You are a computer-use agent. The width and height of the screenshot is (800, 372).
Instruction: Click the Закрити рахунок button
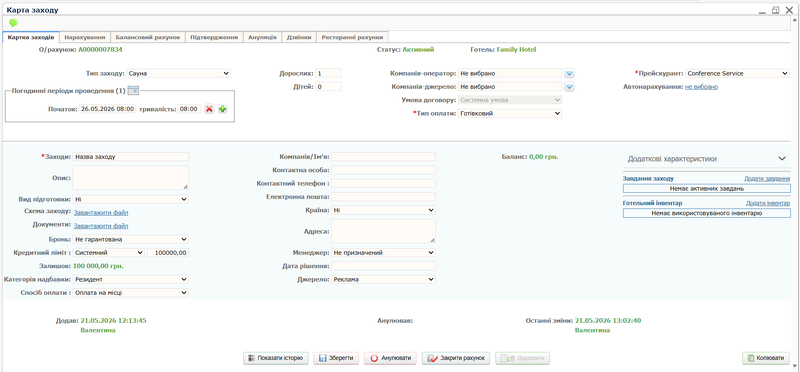coord(456,358)
